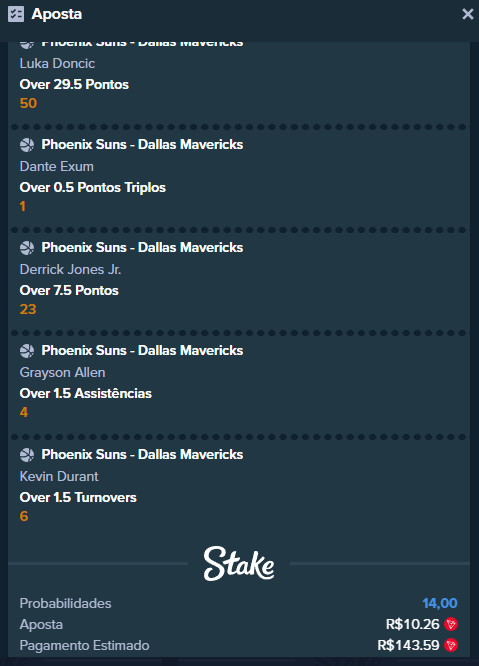The image size is (479, 666).
Task: Click the Stake logo
Action: [x=239, y=564]
